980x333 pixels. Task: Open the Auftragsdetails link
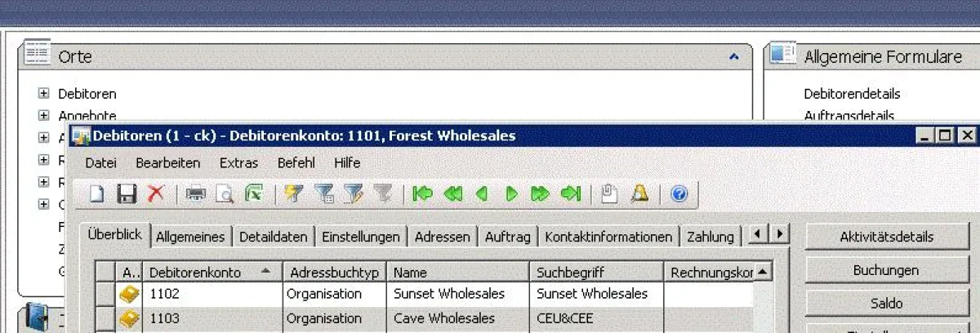[849, 116]
